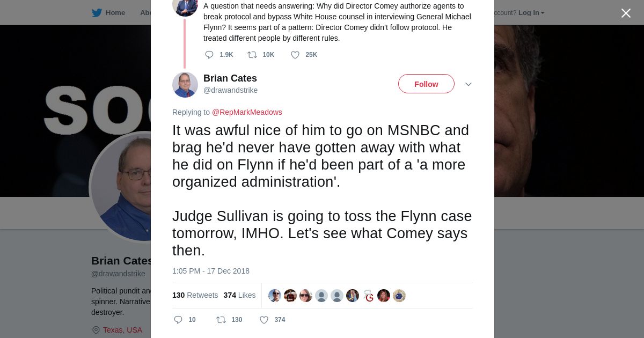Show the 374 Likes list
Image resolution: width=644 pixels, height=338 pixels.
[x=239, y=295]
